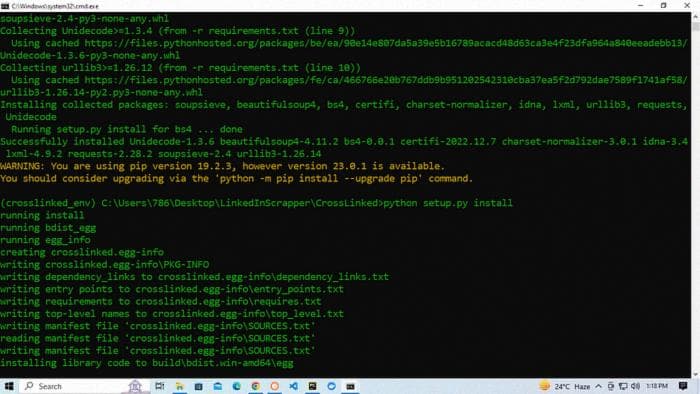Click the 'You should consider upgrading' line
Screen dimensions: 700x394
point(236,178)
